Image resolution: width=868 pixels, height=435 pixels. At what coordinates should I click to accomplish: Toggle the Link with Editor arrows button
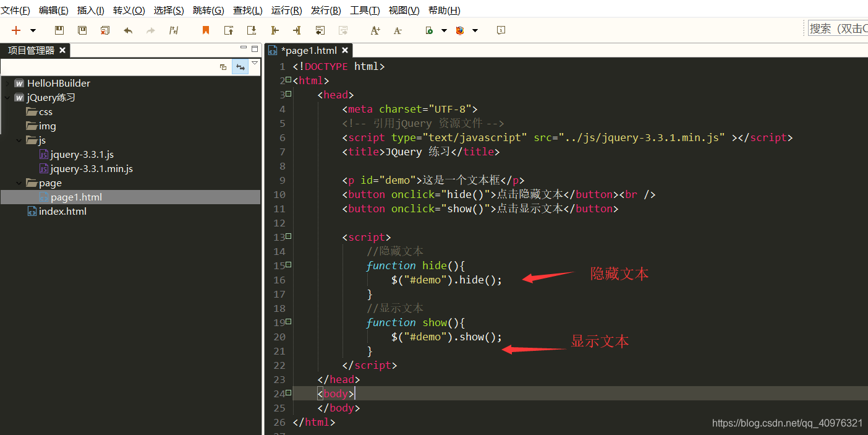coord(240,67)
